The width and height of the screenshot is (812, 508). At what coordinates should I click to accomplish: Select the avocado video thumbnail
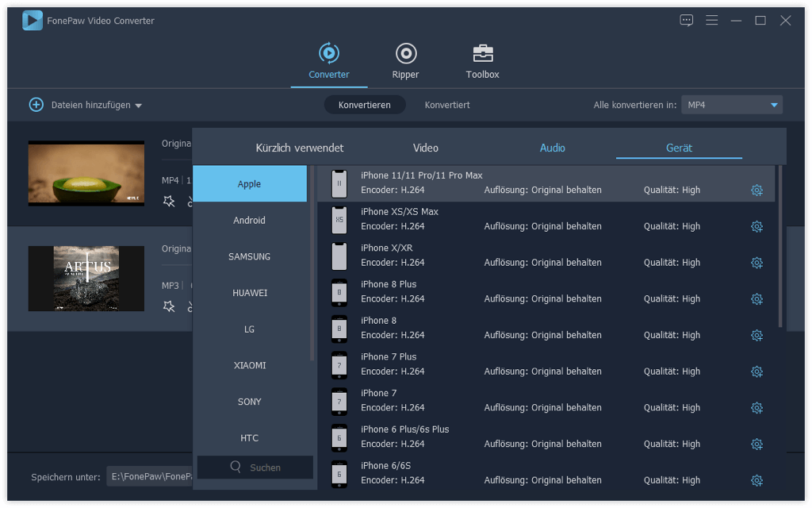pos(86,173)
